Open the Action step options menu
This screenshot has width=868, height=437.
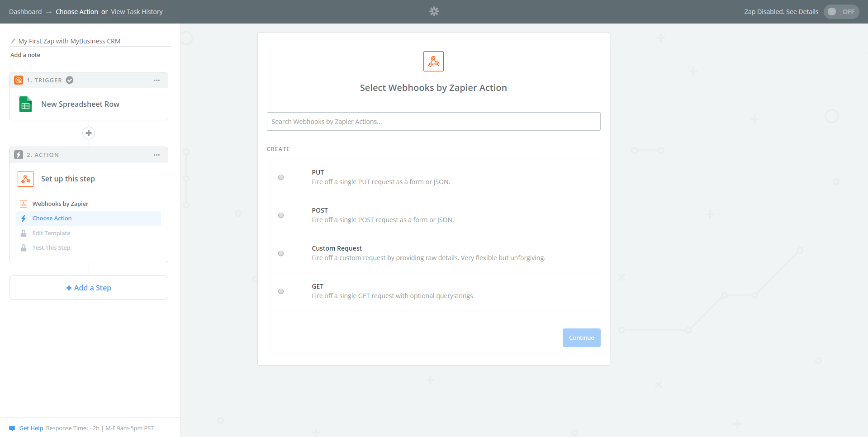[157, 155]
